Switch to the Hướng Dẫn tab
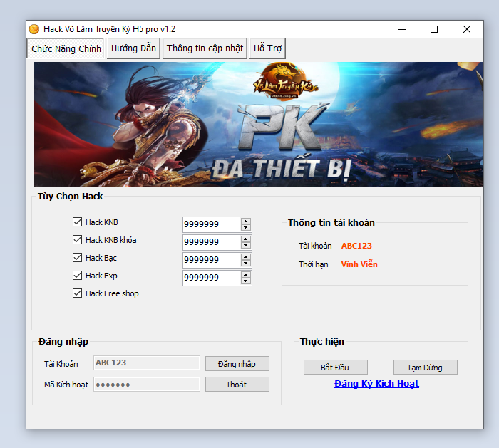 pos(133,48)
